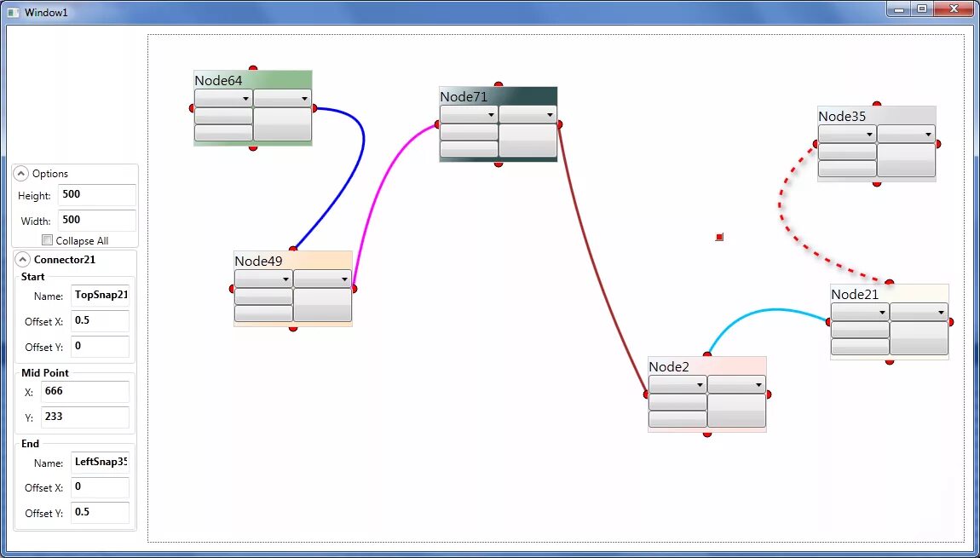This screenshot has height=558, width=980.
Task: Click the right snap point of Node35
Action: tap(937, 144)
